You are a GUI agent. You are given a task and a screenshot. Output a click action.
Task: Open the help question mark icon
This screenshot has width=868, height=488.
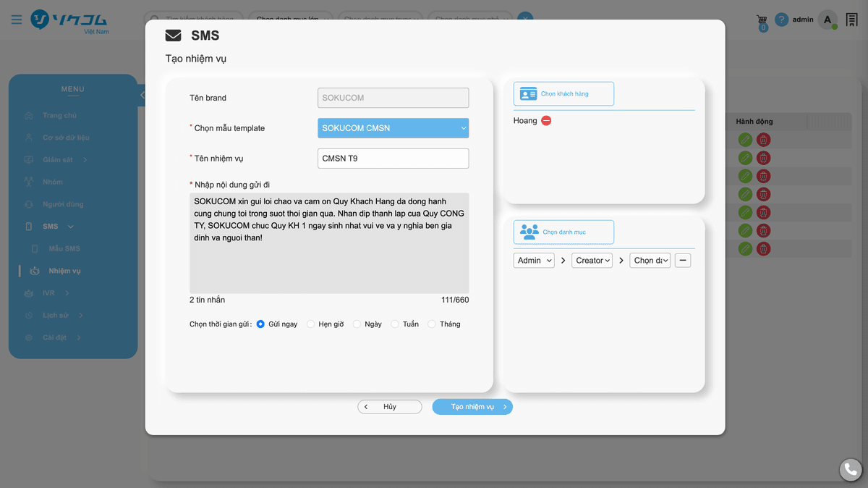781,20
